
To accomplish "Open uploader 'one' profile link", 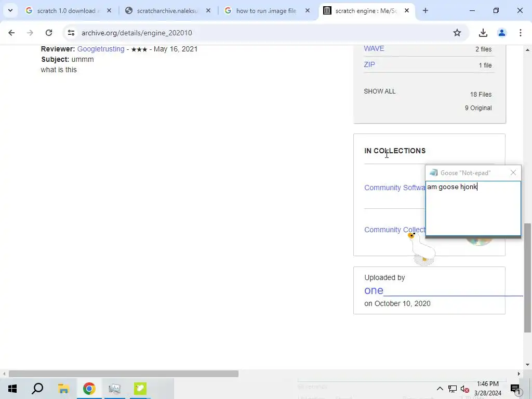I will 374,290.
